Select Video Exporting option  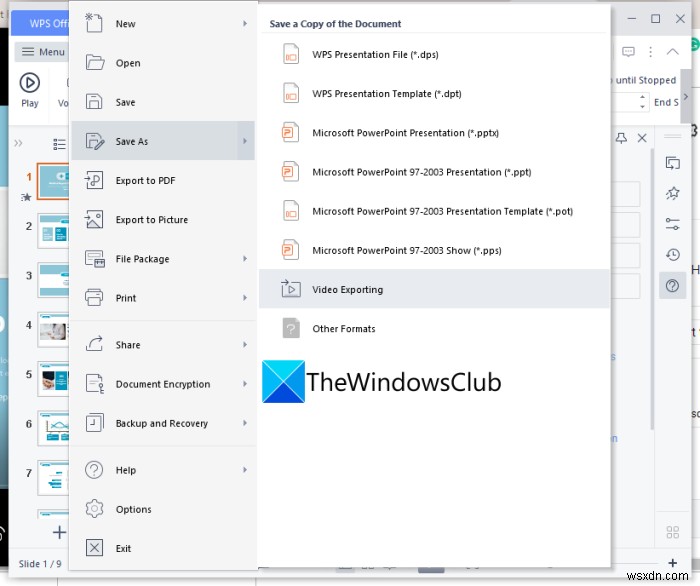(434, 289)
